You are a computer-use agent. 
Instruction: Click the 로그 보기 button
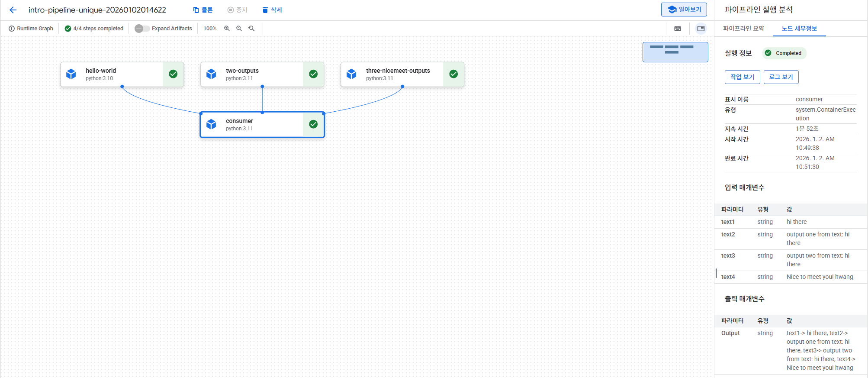pyautogui.click(x=781, y=77)
